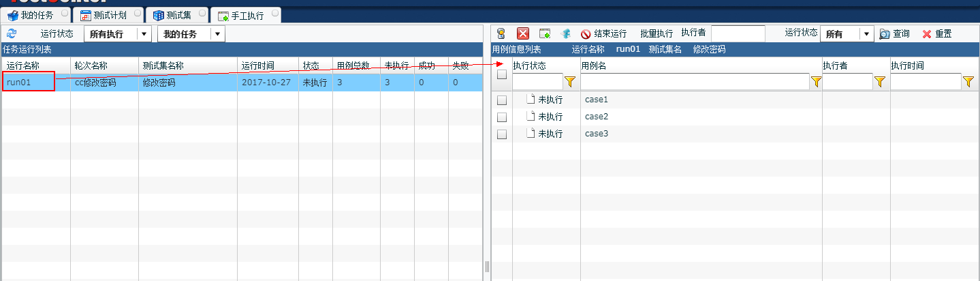Check the checkbox for case1
980x281 pixels.
(x=502, y=100)
